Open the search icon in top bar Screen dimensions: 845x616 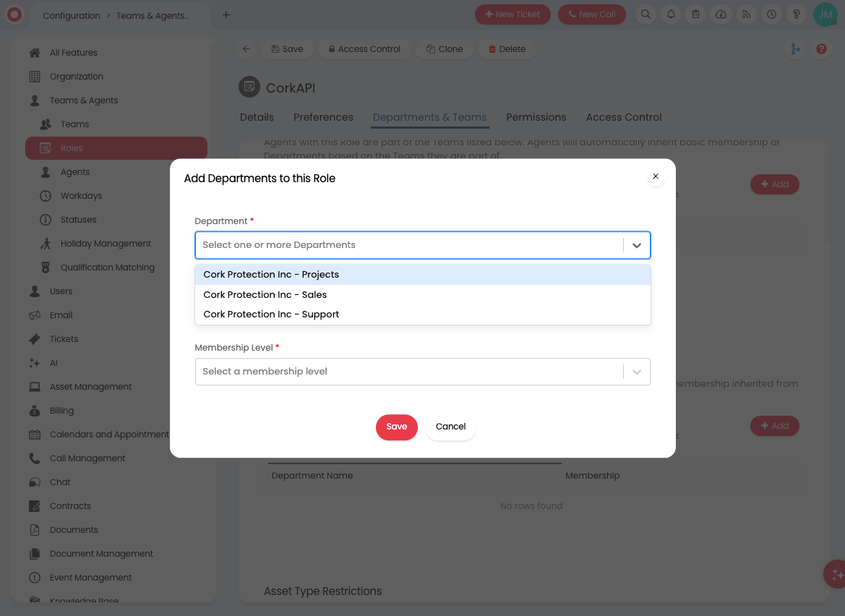click(645, 14)
